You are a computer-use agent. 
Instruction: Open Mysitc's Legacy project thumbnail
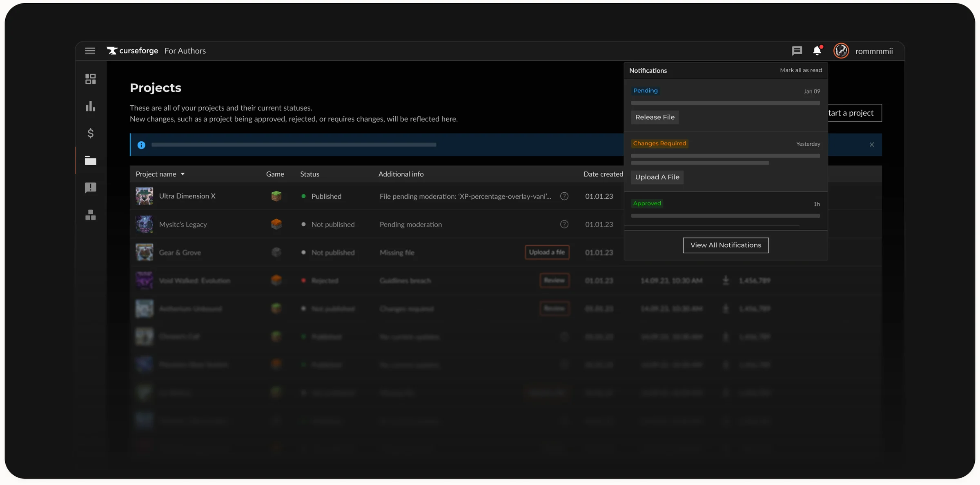point(144,224)
